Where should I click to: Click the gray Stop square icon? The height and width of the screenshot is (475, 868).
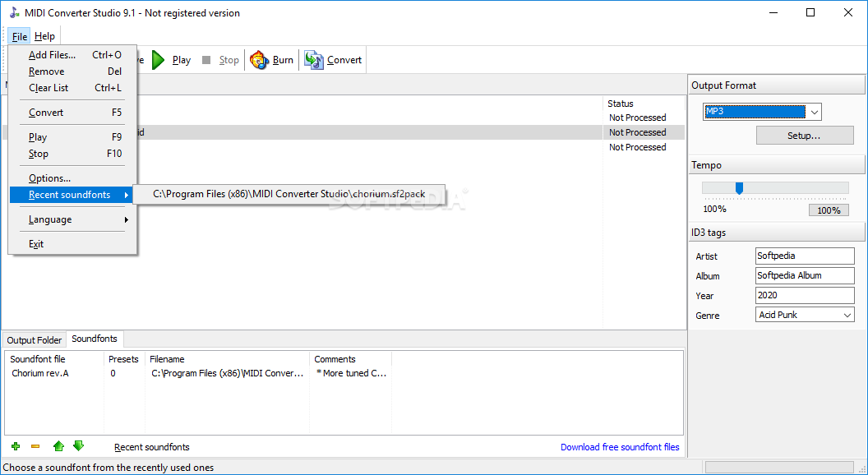pyautogui.click(x=206, y=60)
